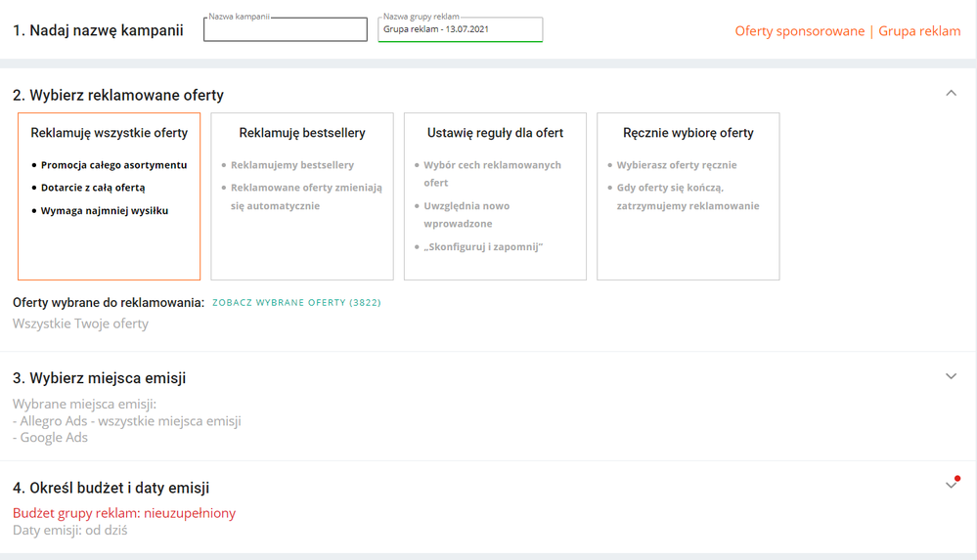
Task: Choose the Reklamuję bestsellery option card
Action: (x=302, y=196)
